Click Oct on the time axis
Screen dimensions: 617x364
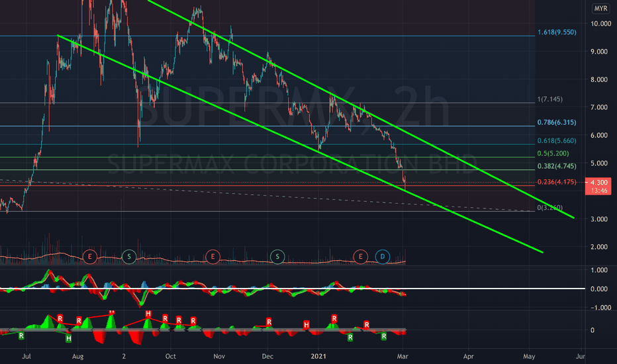click(x=170, y=356)
